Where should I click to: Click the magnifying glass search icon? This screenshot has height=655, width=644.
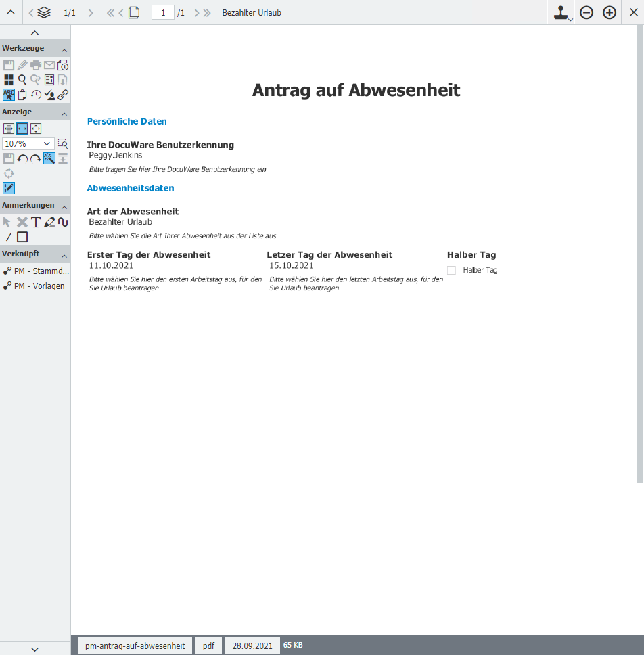click(22, 80)
